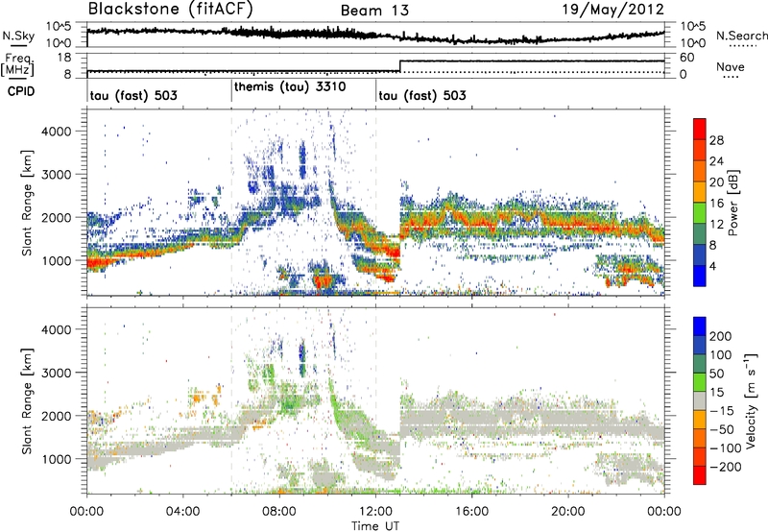Click the "28" label on the Power color bar

[716, 140]
